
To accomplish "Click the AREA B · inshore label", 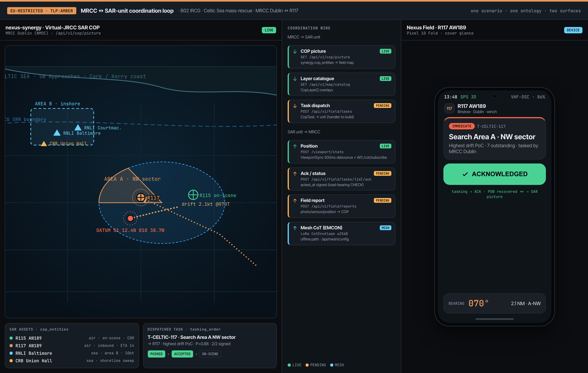I will tap(57, 104).
